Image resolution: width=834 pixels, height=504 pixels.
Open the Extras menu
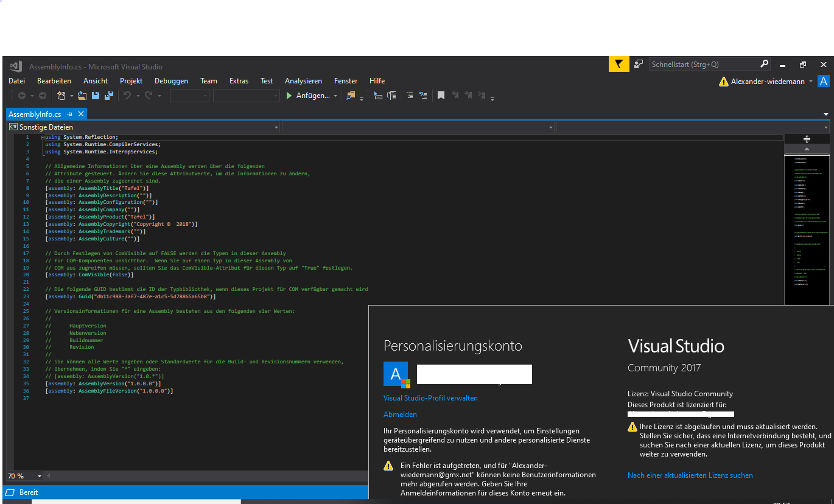click(x=239, y=81)
